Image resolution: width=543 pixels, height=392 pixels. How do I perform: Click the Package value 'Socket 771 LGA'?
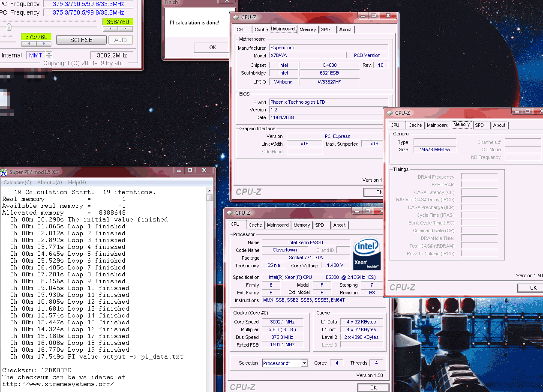coord(306,258)
